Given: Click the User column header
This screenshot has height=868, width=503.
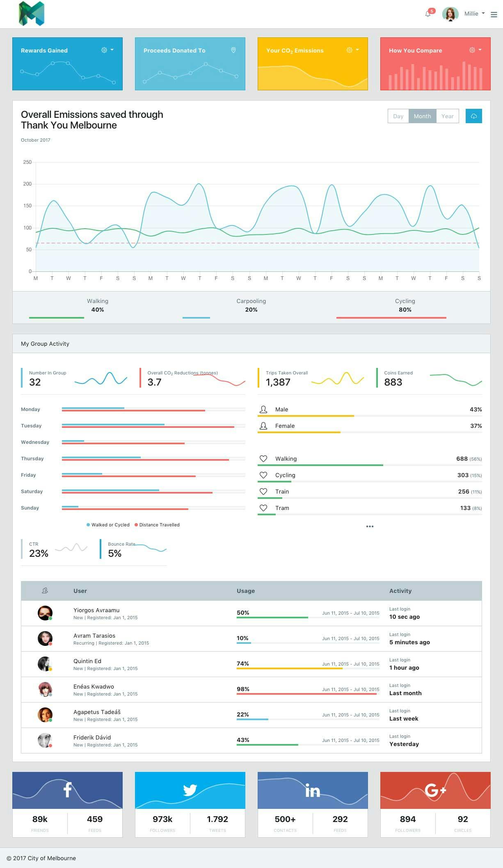Looking at the screenshot, I should pyautogui.click(x=80, y=591).
